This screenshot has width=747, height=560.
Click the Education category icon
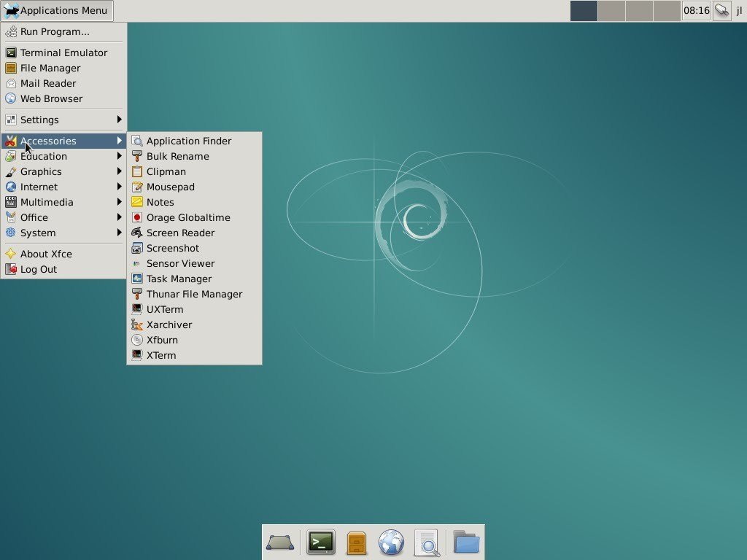pyautogui.click(x=10, y=156)
